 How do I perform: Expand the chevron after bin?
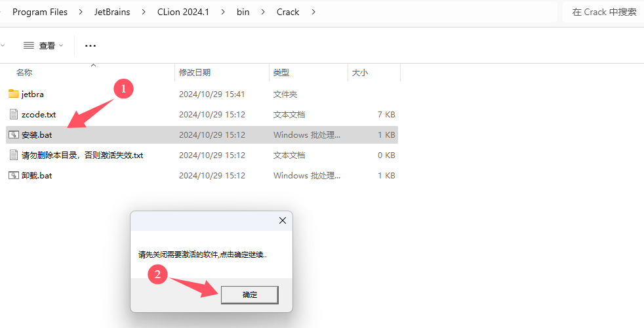point(263,12)
